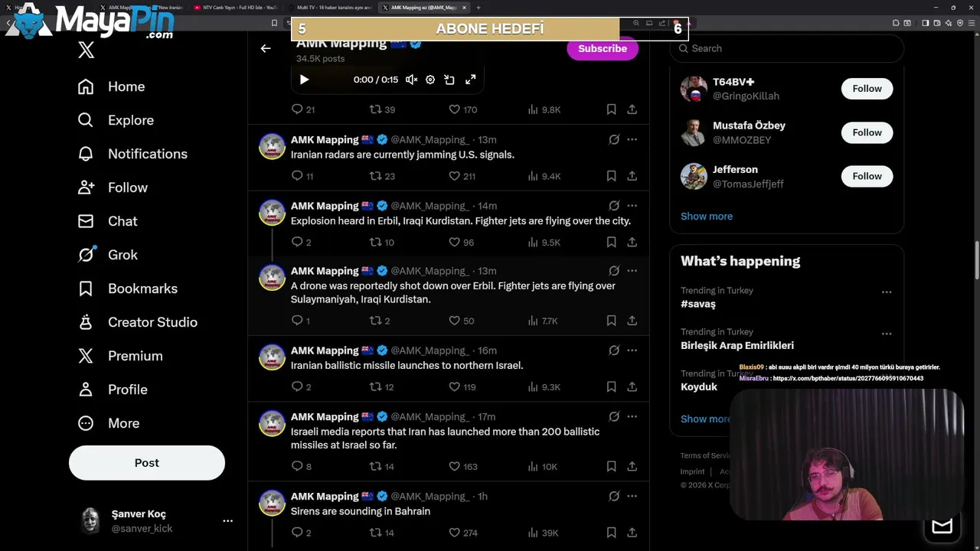This screenshot has width=980, height=551.
Task: Open options for #savaş trend
Action: tap(887, 292)
